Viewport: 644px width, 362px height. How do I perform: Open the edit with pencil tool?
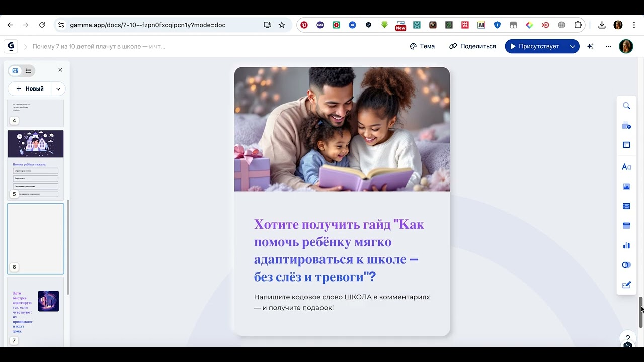626,285
